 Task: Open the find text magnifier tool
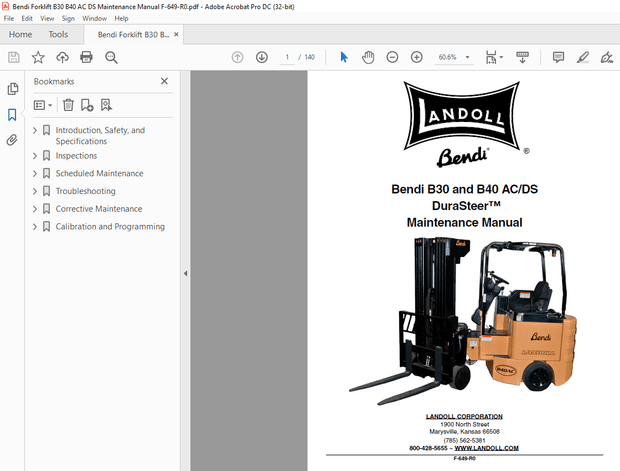pyautogui.click(x=111, y=57)
